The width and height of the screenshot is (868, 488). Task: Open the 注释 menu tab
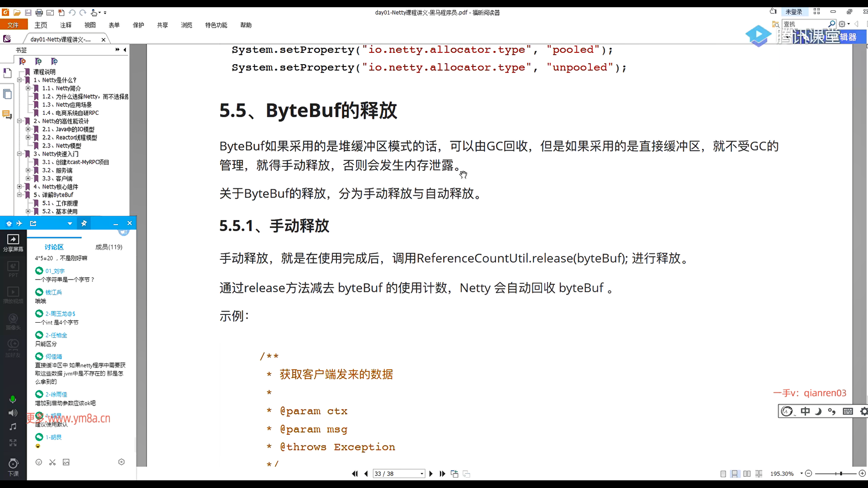pyautogui.click(x=66, y=25)
